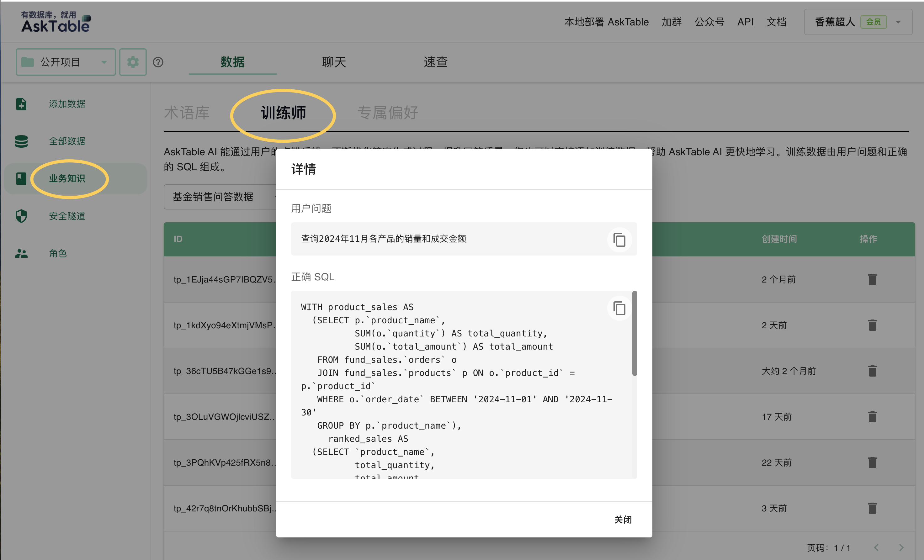
Task: Delete the training entry created 17 天前
Action: 872,416
